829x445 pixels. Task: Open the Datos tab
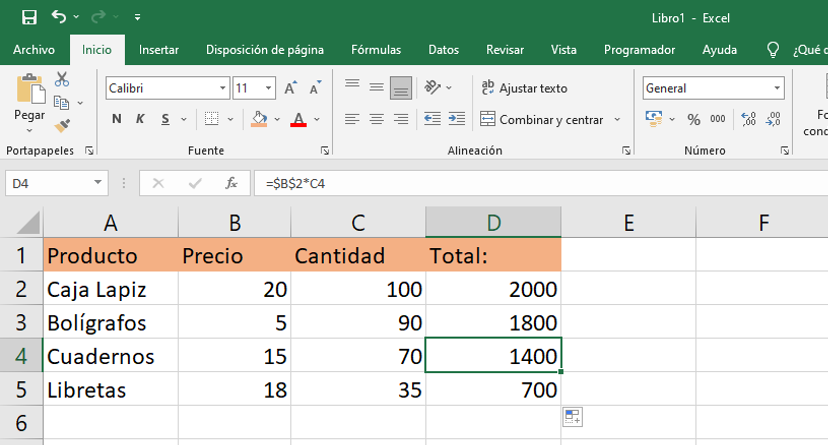coord(444,50)
